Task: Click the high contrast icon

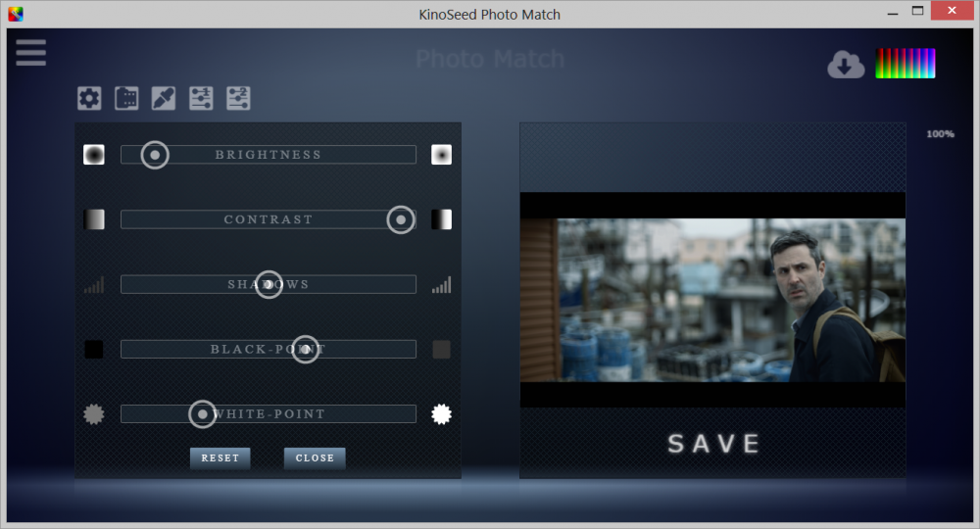Action: (x=441, y=219)
